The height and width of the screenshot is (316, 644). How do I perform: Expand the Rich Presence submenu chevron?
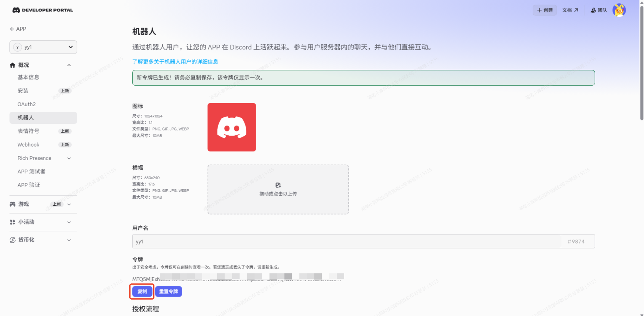click(69, 158)
